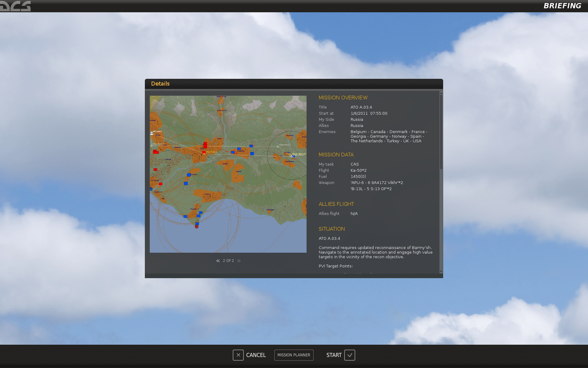
Task: Click the Details scrollbar up arrow
Action: (x=441, y=93)
